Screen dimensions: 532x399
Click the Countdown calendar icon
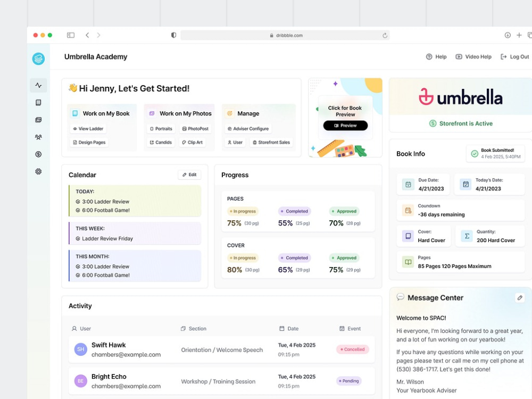pyautogui.click(x=408, y=210)
